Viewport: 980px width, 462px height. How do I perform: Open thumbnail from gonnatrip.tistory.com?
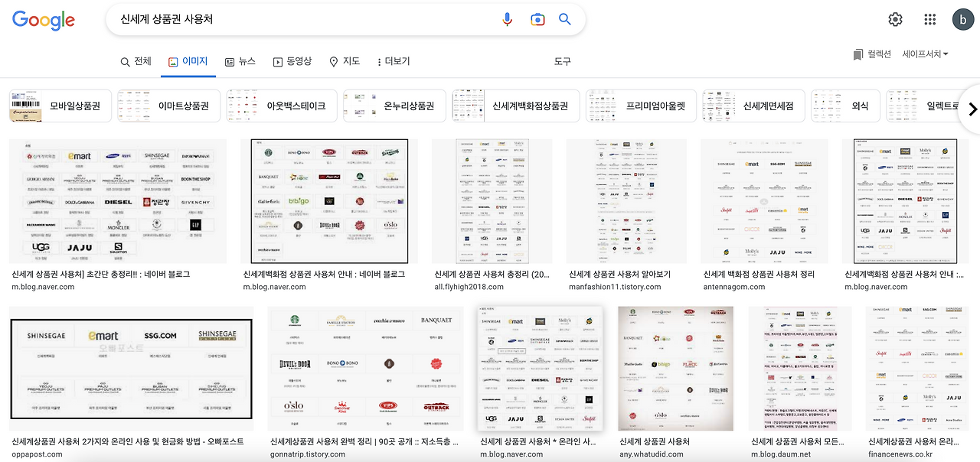tap(366, 369)
